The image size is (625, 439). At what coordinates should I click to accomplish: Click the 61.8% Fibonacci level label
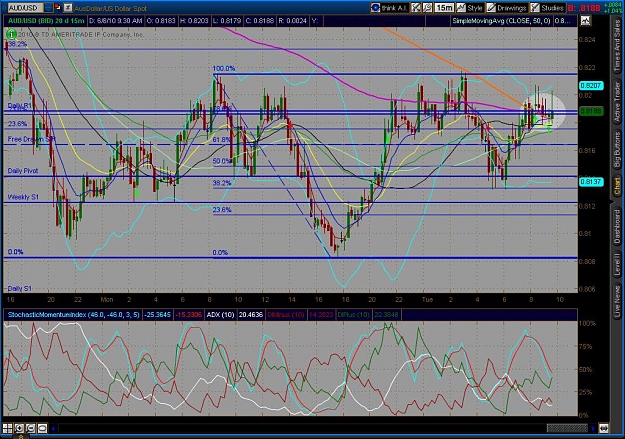point(222,140)
